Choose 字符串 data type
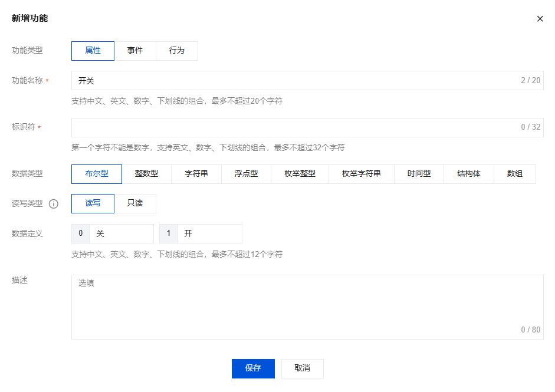The height and width of the screenshot is (392, 555). (196, 174)
